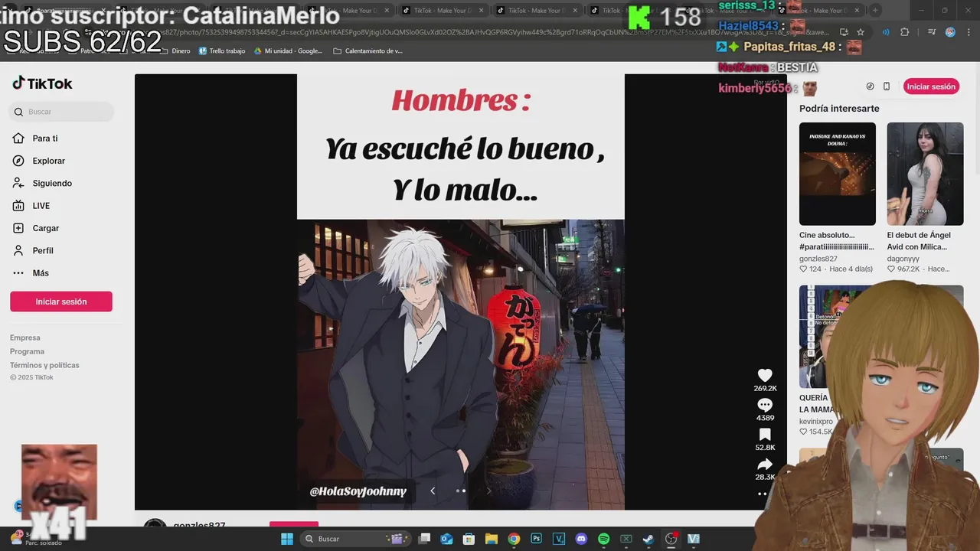The image size is (980, 551).
Task: Click the kevinixpro author name
Action: pos(816,422)
